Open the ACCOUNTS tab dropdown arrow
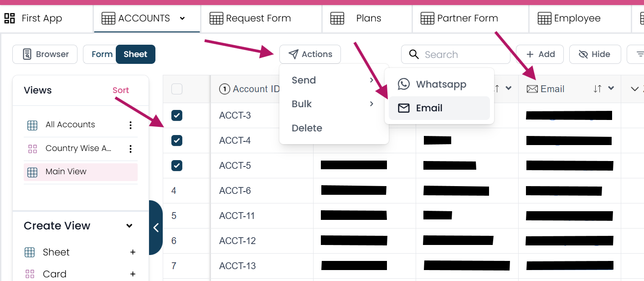Screen dimensions: 644x281 (x=182, y=19)
